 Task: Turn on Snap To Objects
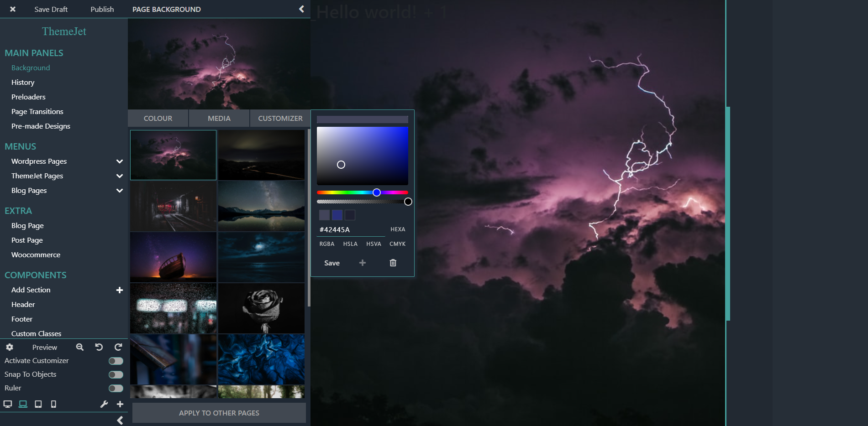click(x=116, y=374)
